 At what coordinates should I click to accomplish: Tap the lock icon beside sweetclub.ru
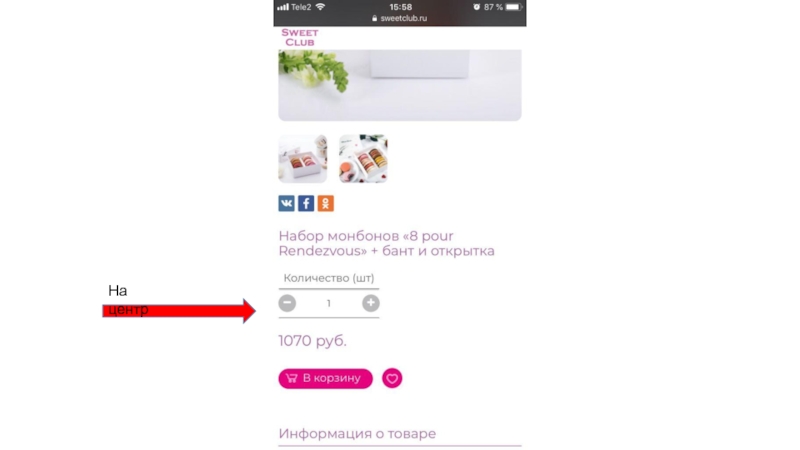click(374, 18)
